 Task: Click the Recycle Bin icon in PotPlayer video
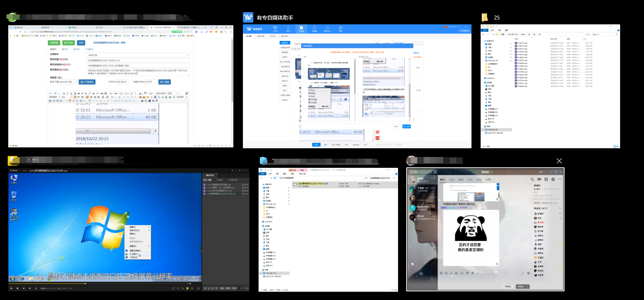pyautogui.click(x=14, y=196)
